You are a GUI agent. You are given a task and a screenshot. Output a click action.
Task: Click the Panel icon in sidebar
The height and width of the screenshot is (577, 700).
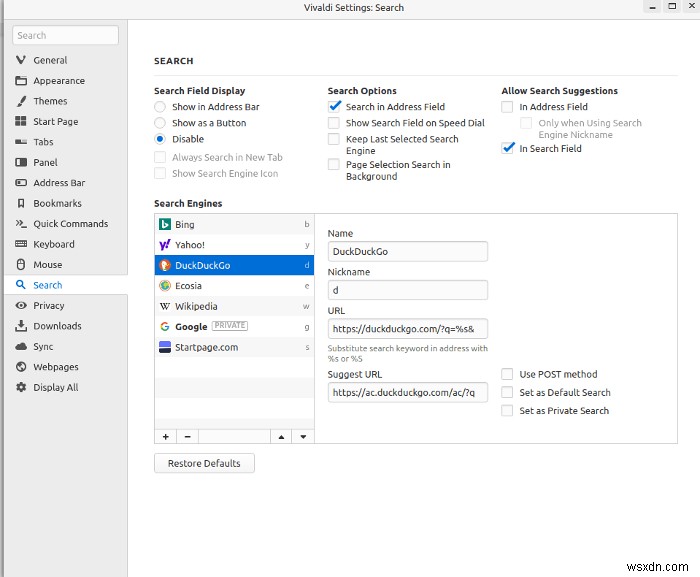(21, 162)
